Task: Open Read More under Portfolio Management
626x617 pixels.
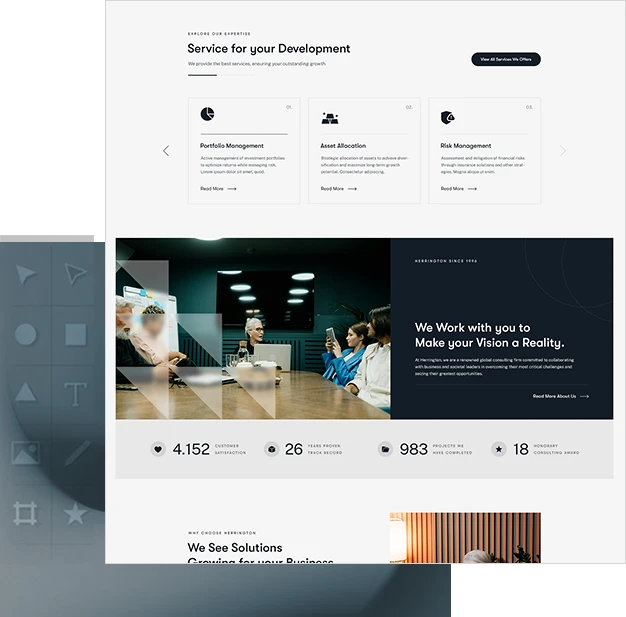Action: (218, 188)
